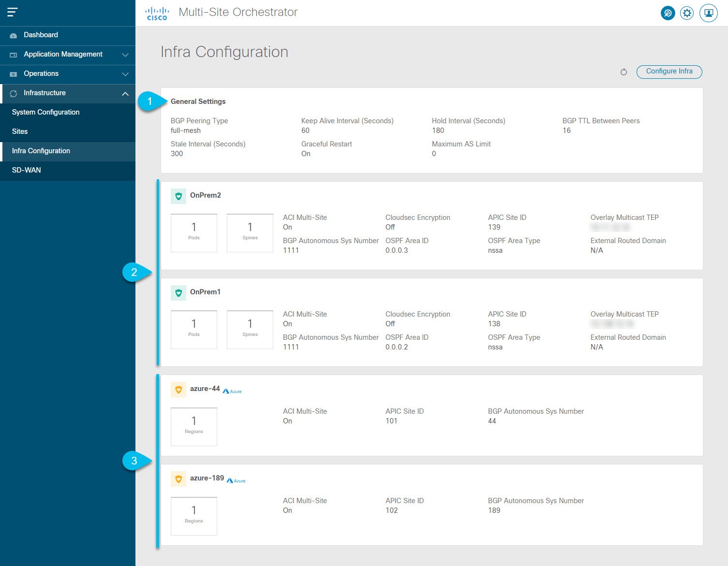Click the OnPrem2 OSPF Area ID 0.0.0.3

pyautogui.click(x=397, y=250)
